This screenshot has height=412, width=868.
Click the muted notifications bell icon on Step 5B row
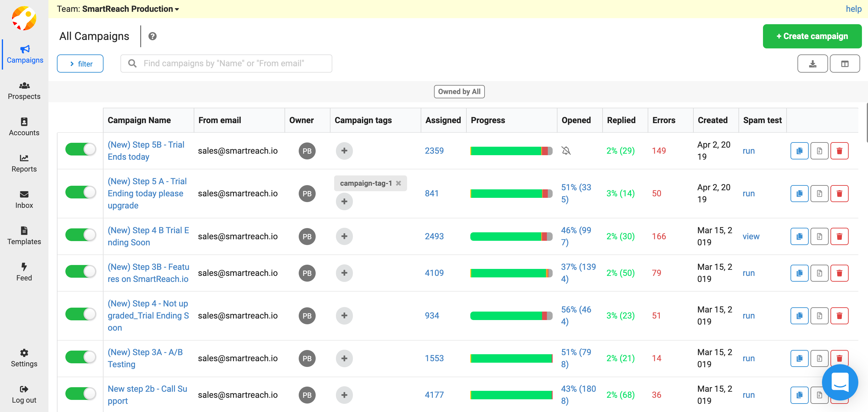click(567, 151)
